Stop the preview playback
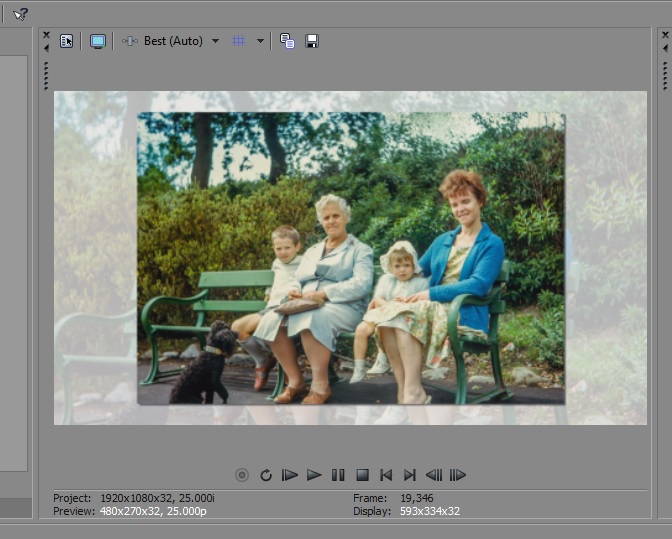Screen dimensions: 672x539 [x=362, y=475]
